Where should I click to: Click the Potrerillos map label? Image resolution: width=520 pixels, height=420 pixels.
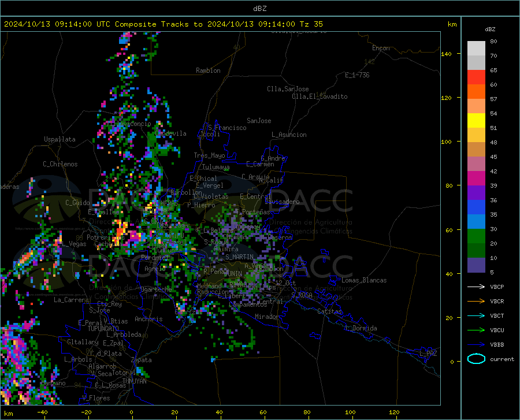pos(106,237)
